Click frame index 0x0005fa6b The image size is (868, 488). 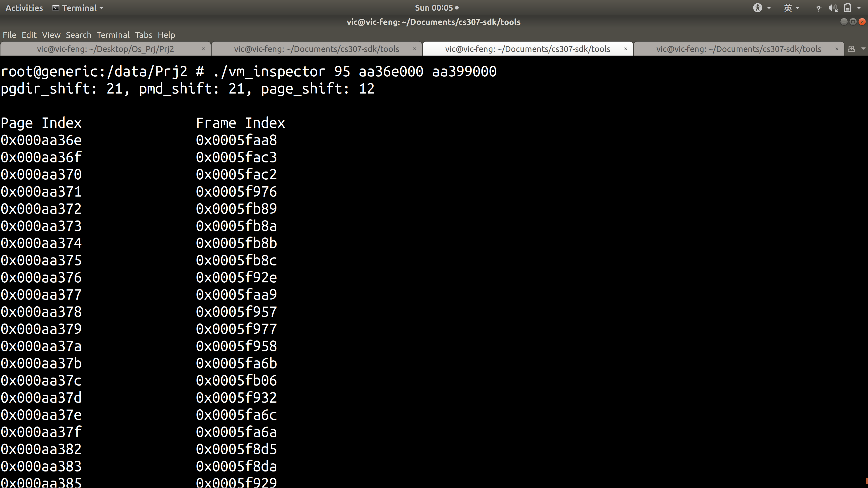236,363
